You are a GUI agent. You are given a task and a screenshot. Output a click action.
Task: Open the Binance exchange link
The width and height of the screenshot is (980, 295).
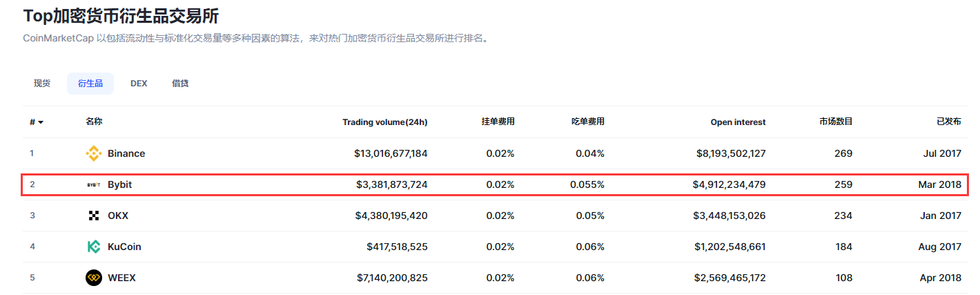click(126, 153)
